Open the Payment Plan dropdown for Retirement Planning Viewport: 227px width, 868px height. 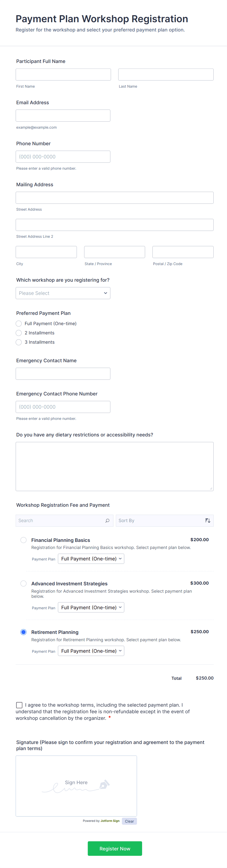pyautogui.click(x=91, y=651)
